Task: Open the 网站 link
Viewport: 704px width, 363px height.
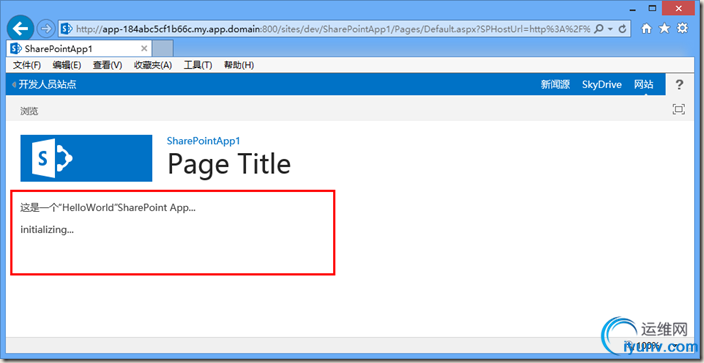Action: pyautogui.click(x=643, y=84)
